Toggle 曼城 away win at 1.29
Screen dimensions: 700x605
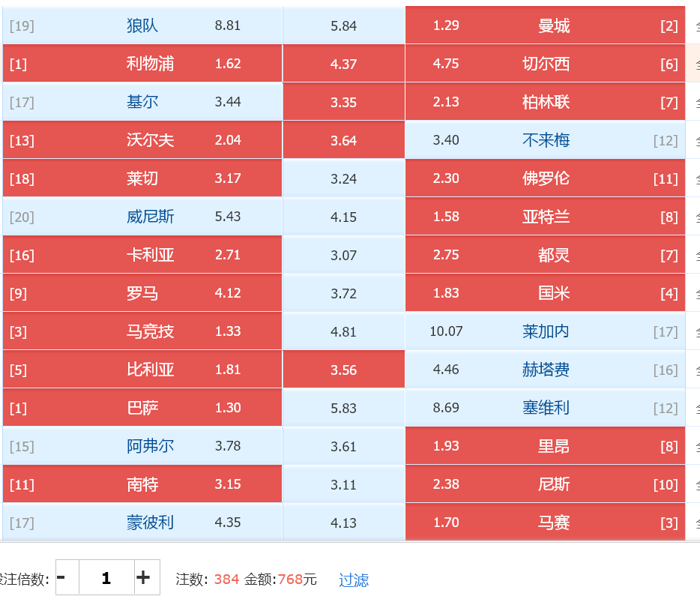(x=545, y=25)
